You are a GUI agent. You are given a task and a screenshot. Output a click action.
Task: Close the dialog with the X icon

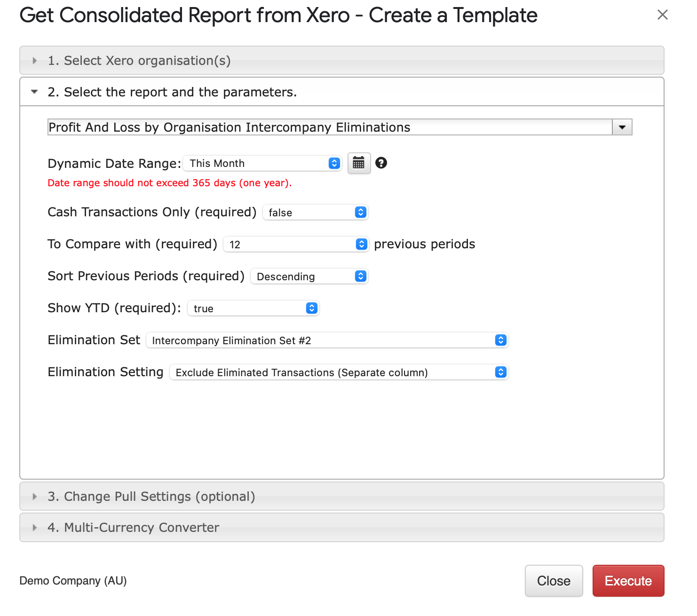point(662,15)
